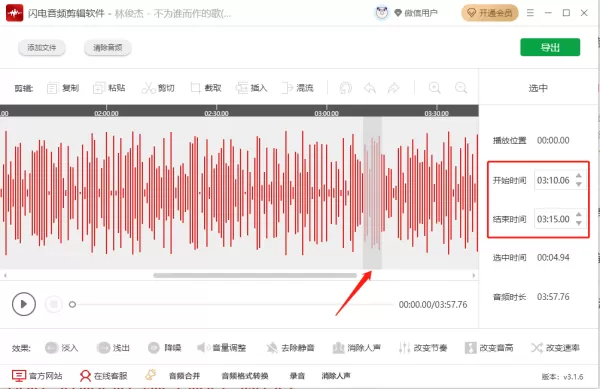Zoom in on the waveform

tap(434, 88)
